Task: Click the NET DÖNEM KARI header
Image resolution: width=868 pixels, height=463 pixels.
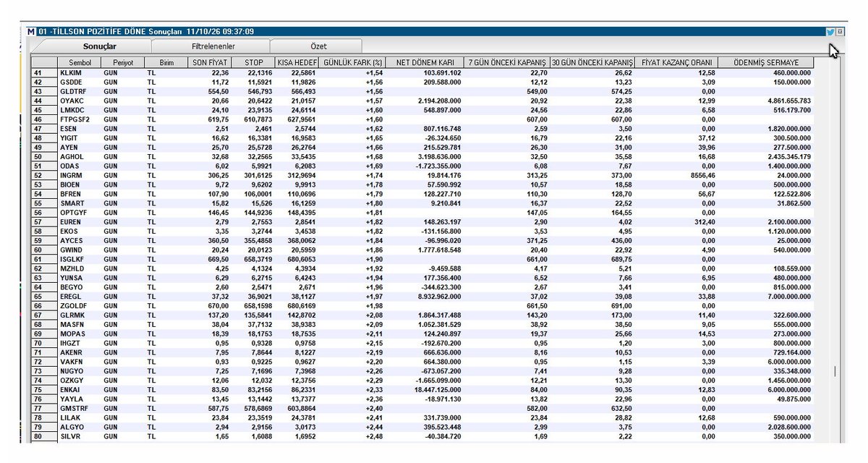Action: [x=424, y=63]
